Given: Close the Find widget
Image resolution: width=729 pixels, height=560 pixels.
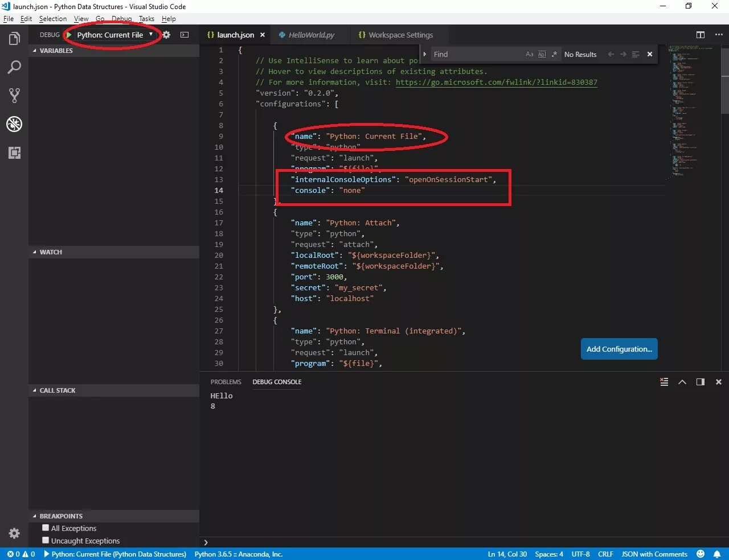Looking at the screenshot, I should click(650, 54).
